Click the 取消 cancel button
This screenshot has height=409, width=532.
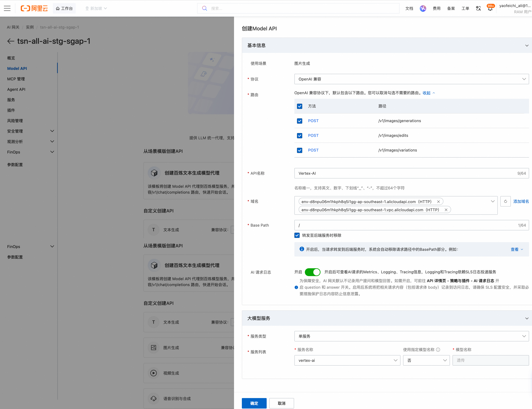(282, 403)
